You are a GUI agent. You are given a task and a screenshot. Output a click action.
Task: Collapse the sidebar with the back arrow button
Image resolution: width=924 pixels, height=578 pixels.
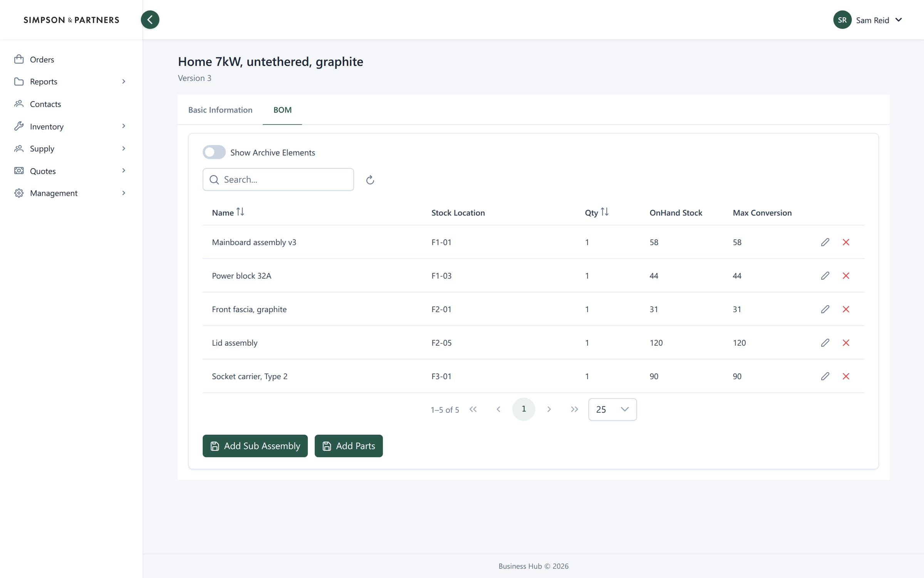click(150, 20)
